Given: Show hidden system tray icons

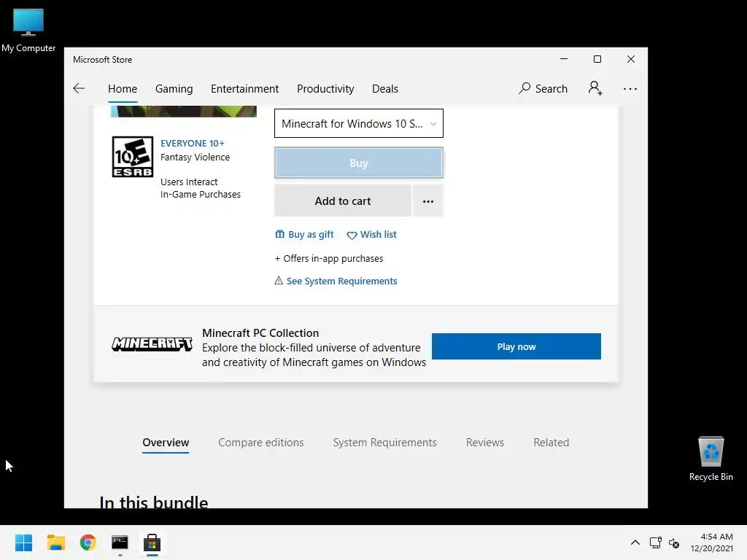Looking at the screenshot, I should click(x=635, y=542).
